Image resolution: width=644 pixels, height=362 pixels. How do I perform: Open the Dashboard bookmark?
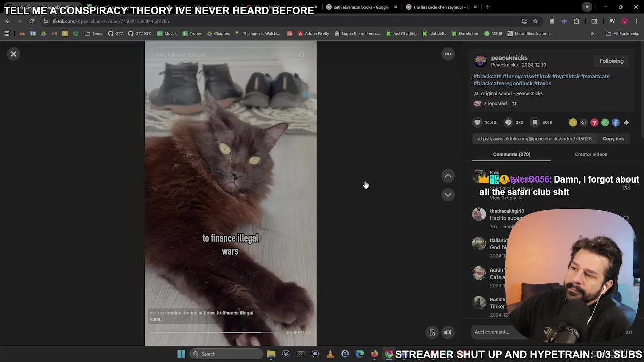point(465,34)
